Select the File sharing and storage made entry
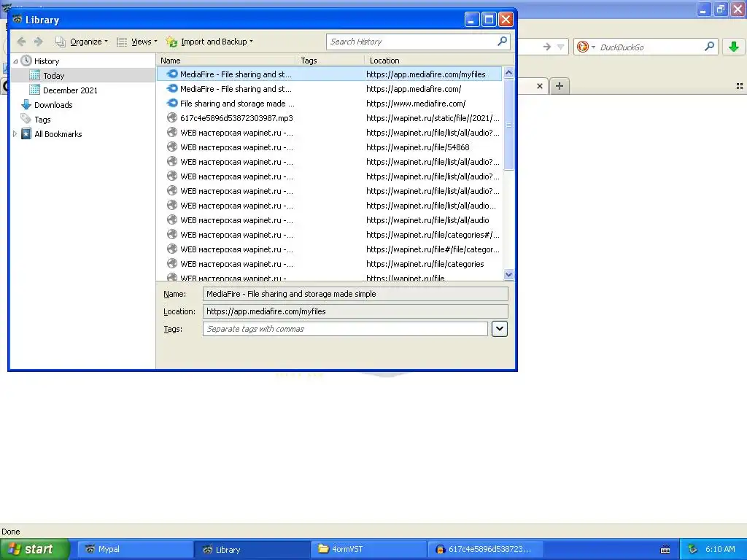 pos(329,104)
